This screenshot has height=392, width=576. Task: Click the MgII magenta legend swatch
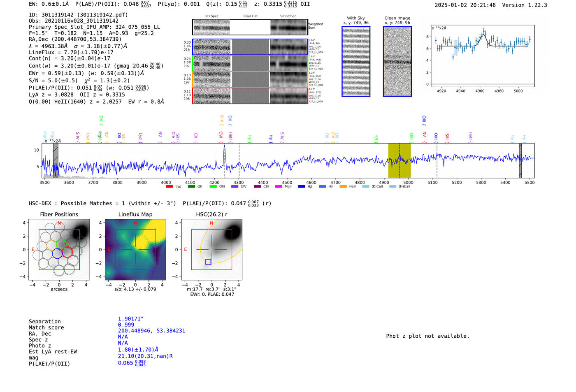click(x=279, y=187)
